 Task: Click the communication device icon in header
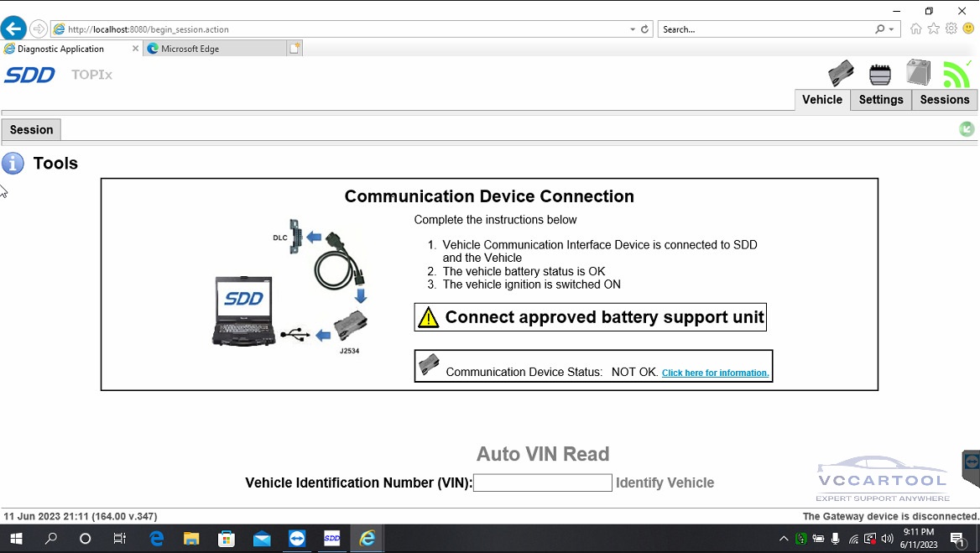pos(841,74)
